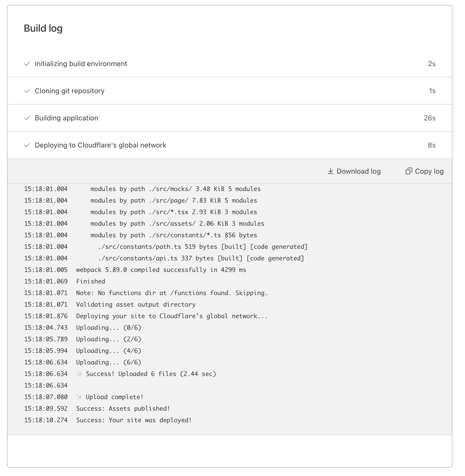Click the "Validating asset output directory" log line
Viewport: 465px width, 476px height.
tap(136, 305)
